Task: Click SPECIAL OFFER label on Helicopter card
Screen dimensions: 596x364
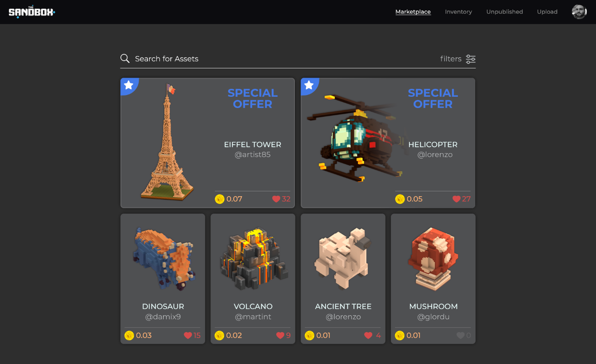Action: click(433, 99)
